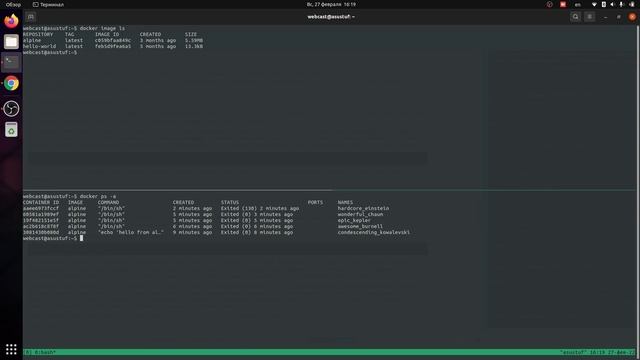Maximize the terminal window

(619, 17)
